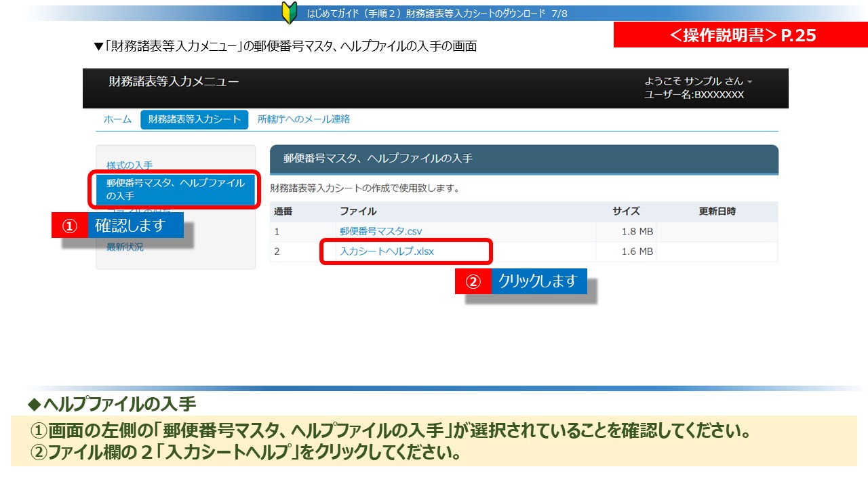
Task: Click the red ② callout number badge
Action: click(x=473, y=281)
